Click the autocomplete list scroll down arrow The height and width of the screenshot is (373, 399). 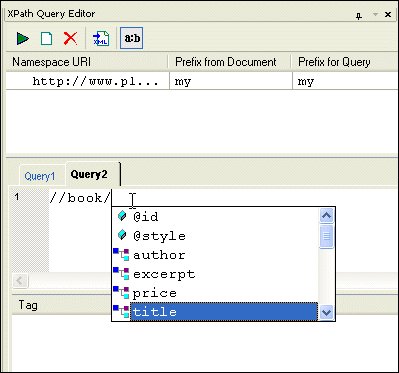[326, 313]
